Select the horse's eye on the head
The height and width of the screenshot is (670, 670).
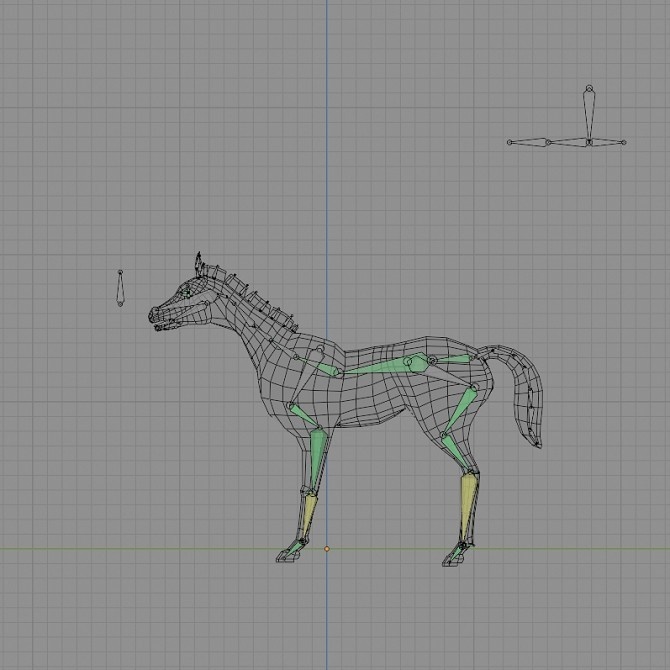tap(186, 292)
